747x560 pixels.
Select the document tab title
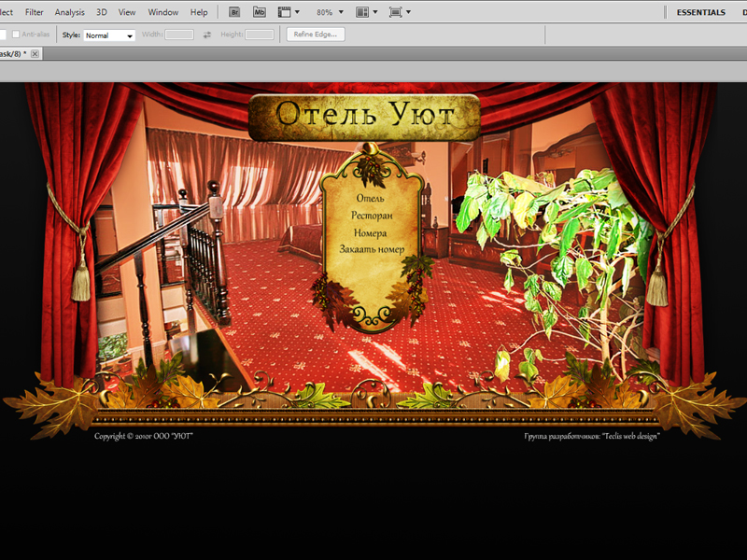coord(13,54)
